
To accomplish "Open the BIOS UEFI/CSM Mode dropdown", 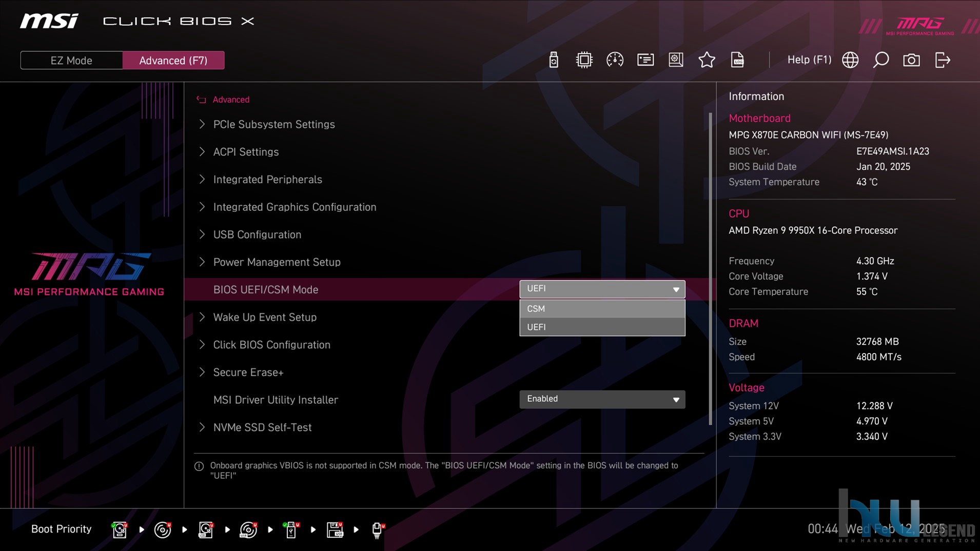I will click(602, 289).
